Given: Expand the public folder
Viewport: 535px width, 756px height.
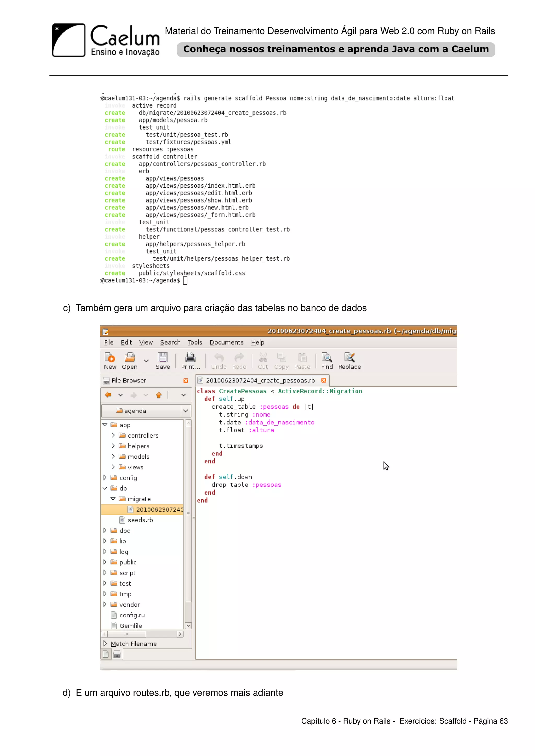Looking at the screenshot, I should (x=105, y=562).
